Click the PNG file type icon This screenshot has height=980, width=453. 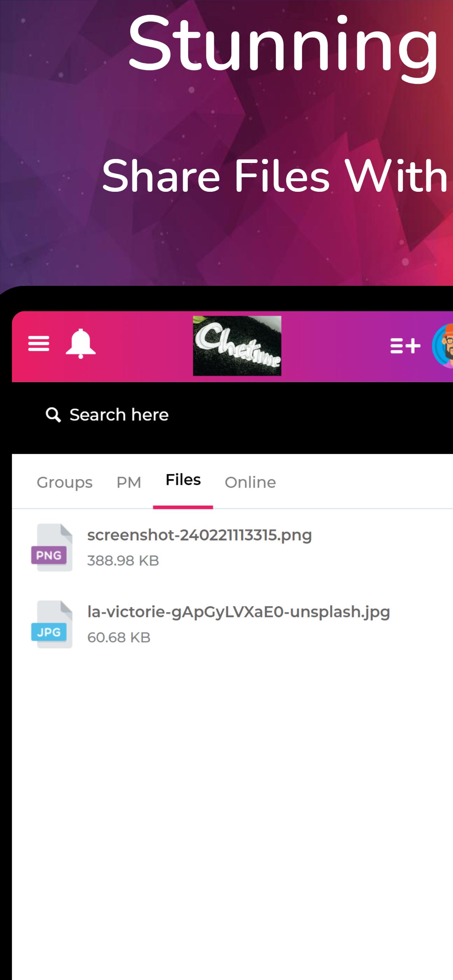coord(52,548)
